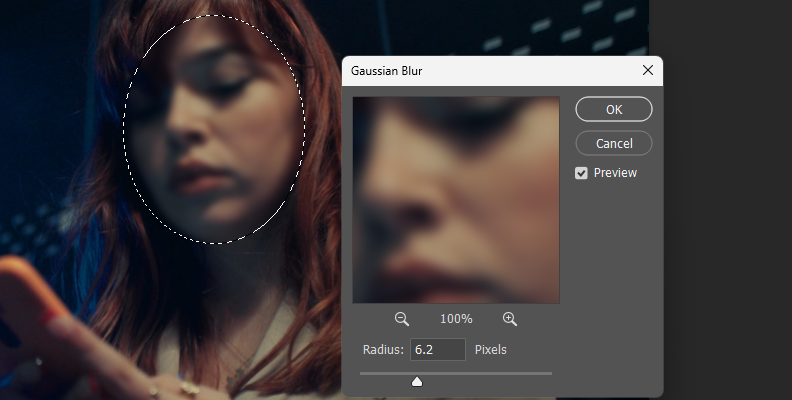
Task: Click the OK button in Gaussian Blur
Action: coord(613,109)
